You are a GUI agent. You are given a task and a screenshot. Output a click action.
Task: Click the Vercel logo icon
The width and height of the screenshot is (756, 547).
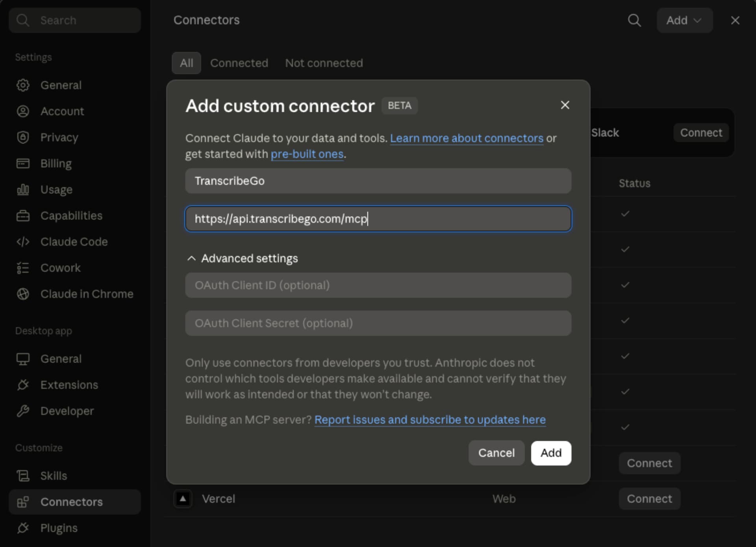(x=183, y=499)
